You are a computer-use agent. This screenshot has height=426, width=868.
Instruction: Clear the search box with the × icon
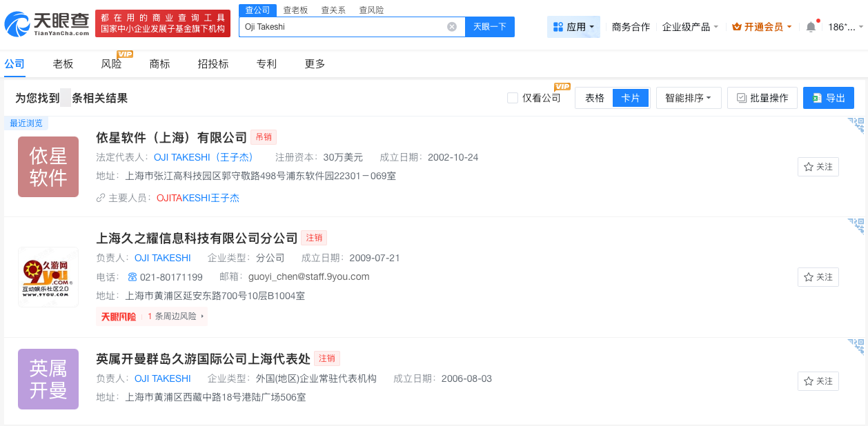tap(452, 26)
